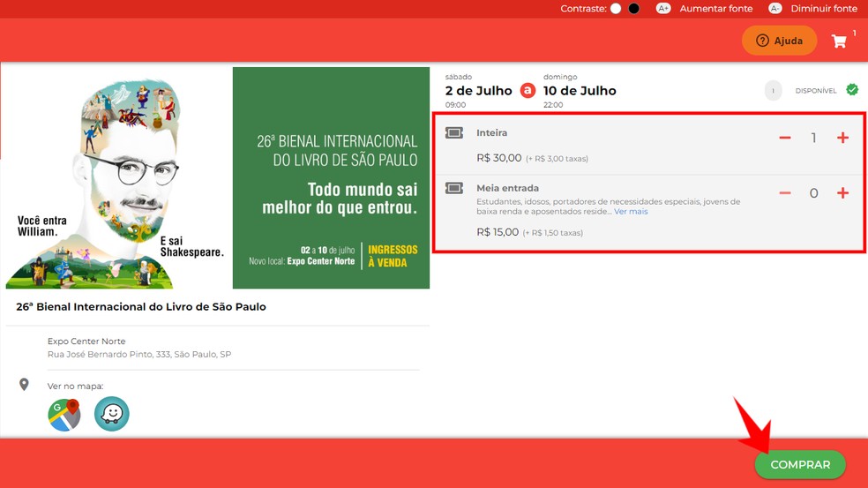
Task: Click the info icon beside DISPONÍVEL
Action: (773, 91)
